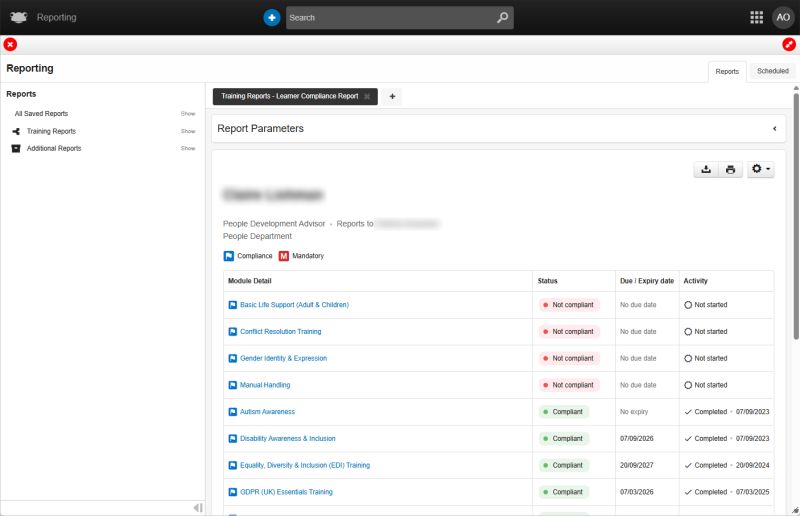The height and width of the screenshot is (516, 800).
Task: Show All Saved Reports list
Action: [187, 114]
